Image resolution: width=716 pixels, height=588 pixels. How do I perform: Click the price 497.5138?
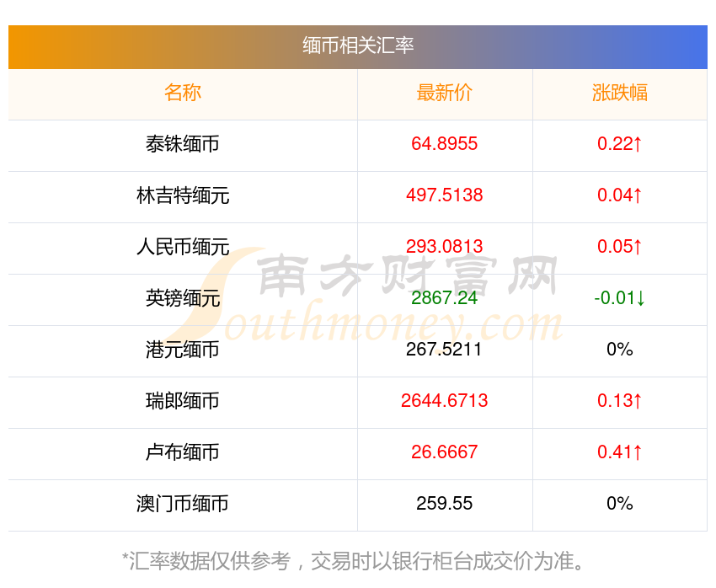point(444,195)
